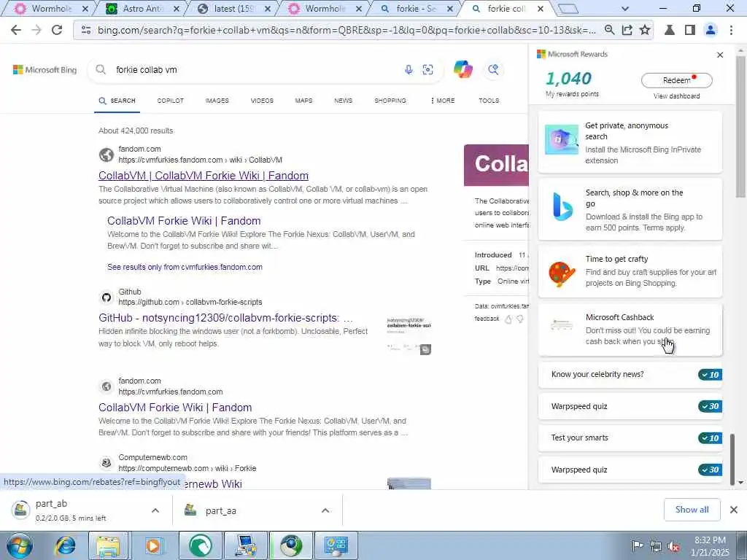Click See results only from cvmfurkies.fandom.com
747x560 pixels.
[185, 267]
